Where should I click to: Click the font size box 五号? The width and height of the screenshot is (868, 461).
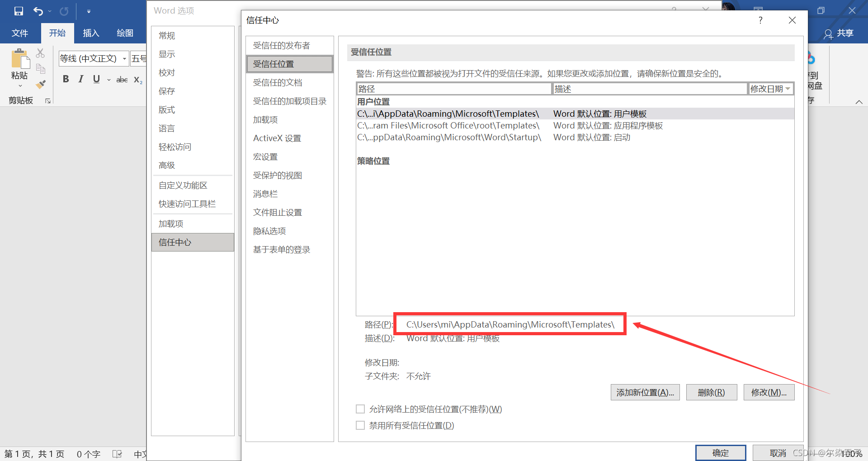point(139,58)
